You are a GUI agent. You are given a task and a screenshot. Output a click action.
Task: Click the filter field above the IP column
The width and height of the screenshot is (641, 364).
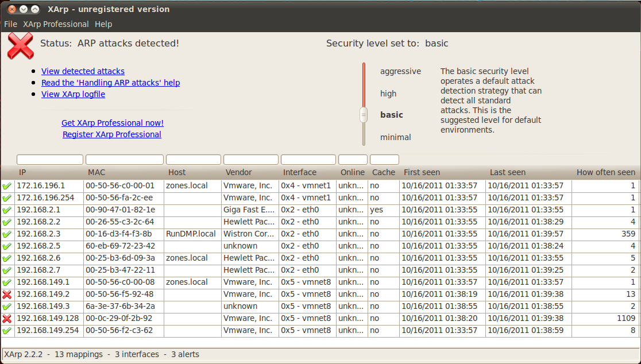coord(49,159)
